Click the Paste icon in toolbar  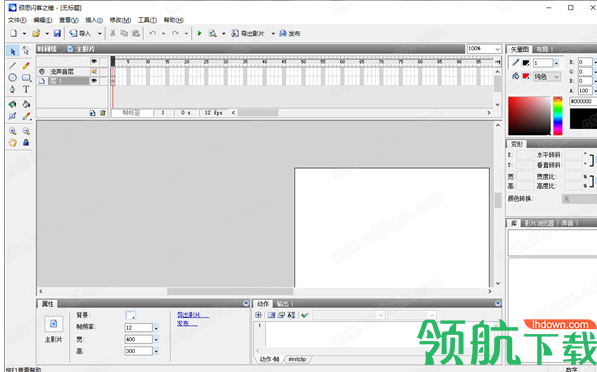point(136,34)
